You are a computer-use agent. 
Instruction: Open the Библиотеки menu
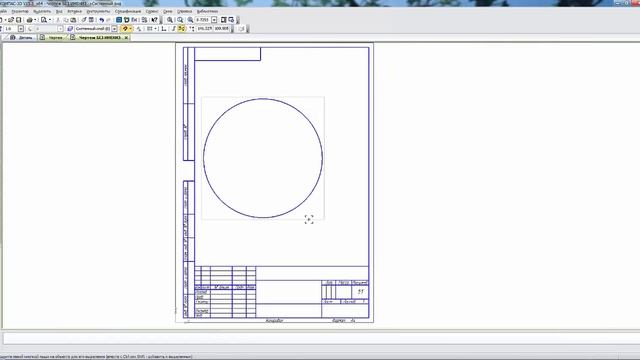point(207,11)
